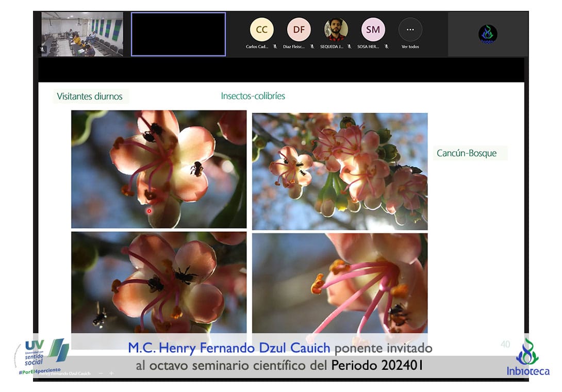Click the mic icon next to SOSA HER

pos(386,46)
